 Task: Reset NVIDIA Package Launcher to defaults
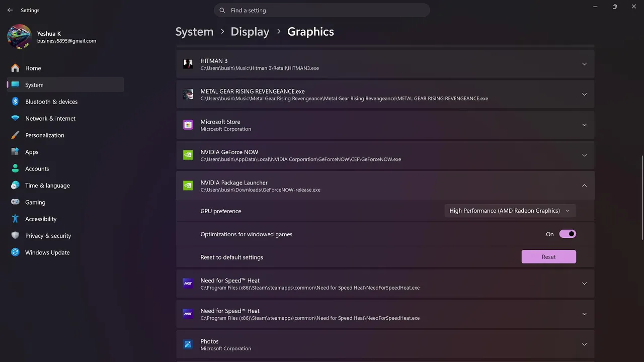click(x=548, y=257)
